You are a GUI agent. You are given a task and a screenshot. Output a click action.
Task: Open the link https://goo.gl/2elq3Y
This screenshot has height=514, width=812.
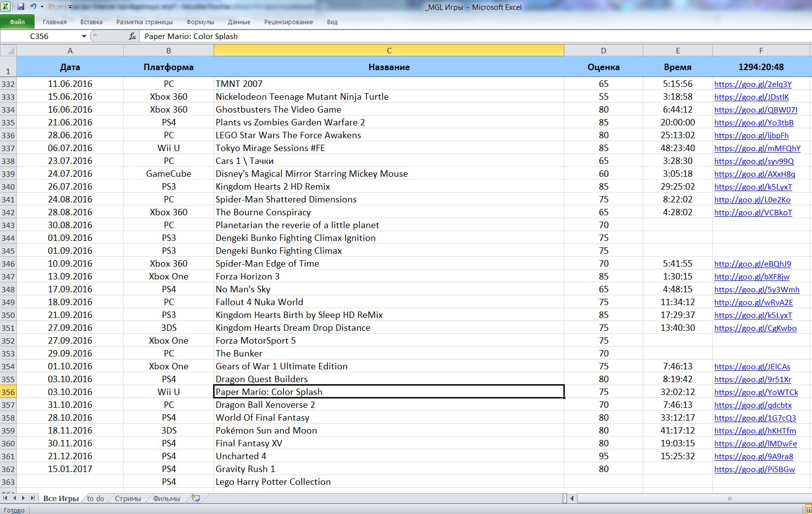pos(753,84)
